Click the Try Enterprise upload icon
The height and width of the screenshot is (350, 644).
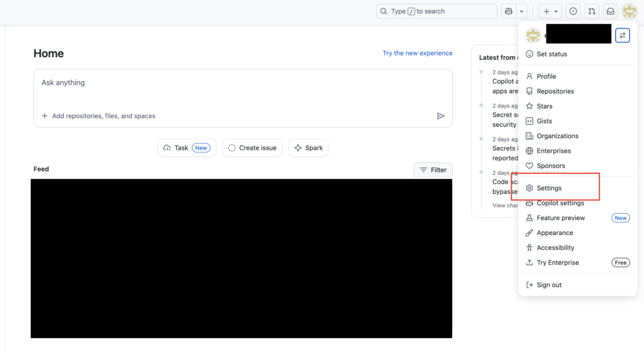tap(530, 263)
